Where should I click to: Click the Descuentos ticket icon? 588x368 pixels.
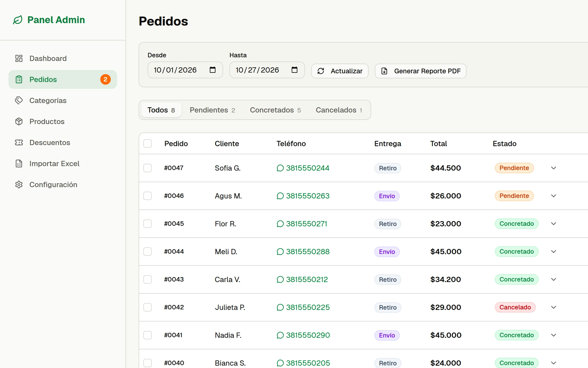tap(19, 142)
